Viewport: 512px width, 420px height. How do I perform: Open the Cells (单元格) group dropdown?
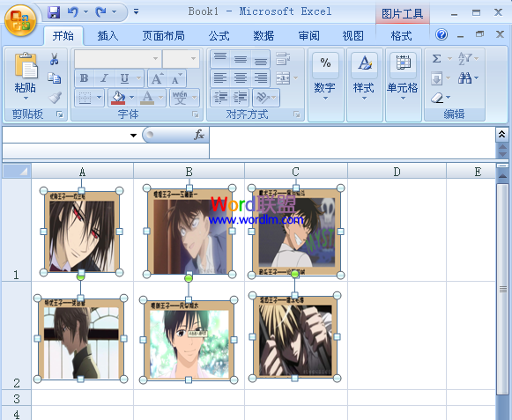pos(404,99)
